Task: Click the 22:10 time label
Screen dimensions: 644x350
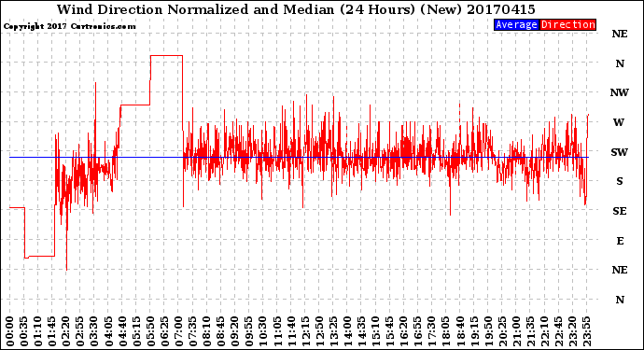Action: 545,331
